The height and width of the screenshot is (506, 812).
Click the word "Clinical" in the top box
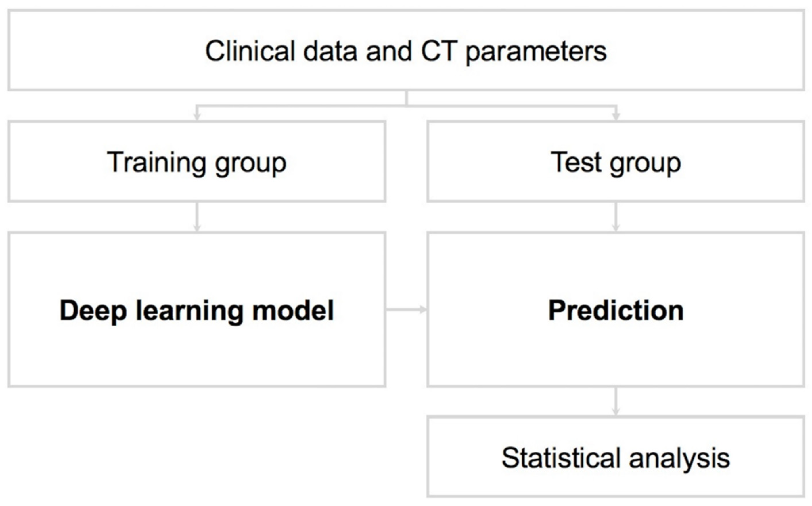[250, 51]
